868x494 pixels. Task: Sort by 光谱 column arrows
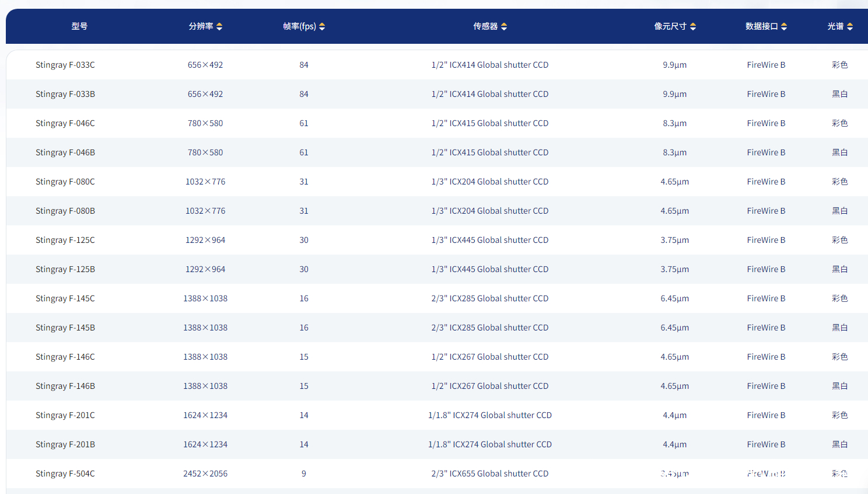850,26
